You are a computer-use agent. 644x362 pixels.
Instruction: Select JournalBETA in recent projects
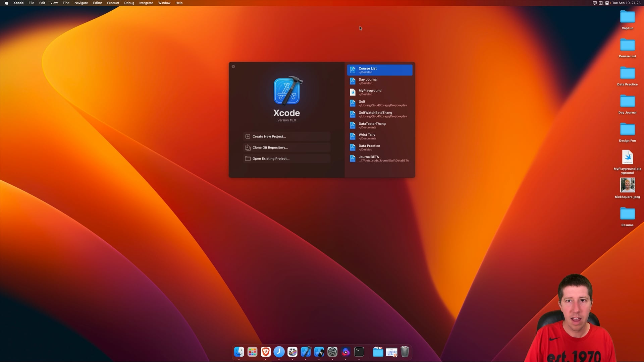tap(380, 159)
